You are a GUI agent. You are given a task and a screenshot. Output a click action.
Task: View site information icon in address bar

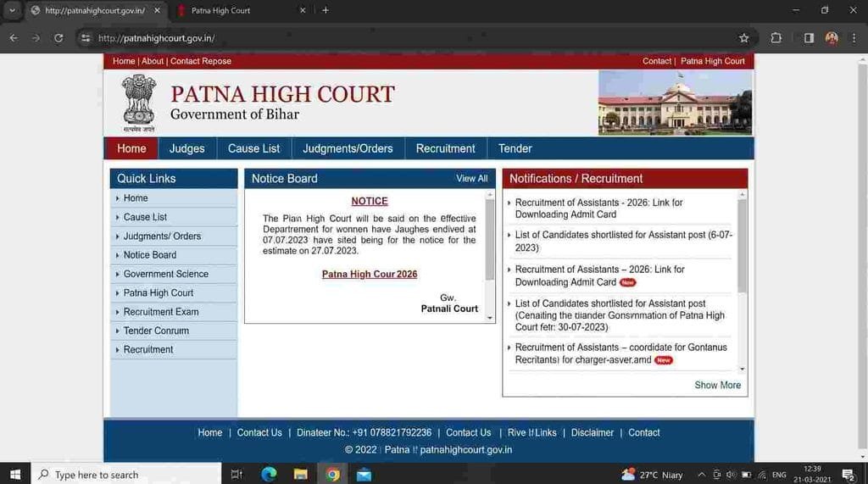(86, 38)
